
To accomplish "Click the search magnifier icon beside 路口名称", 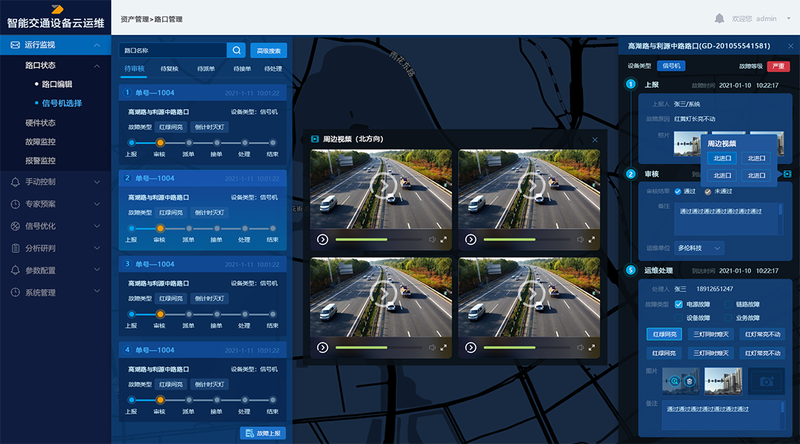I will point(236,50).
